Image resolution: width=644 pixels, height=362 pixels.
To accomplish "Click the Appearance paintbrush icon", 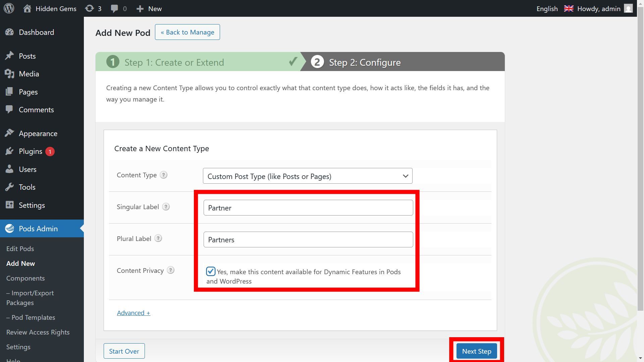I will (9, 133).
